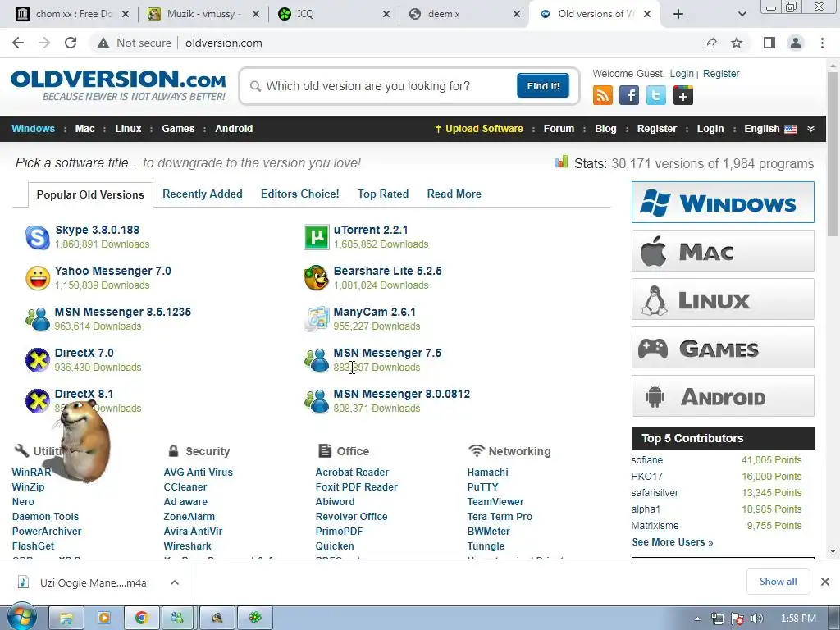Open the Chrome three-dot menu
Viewport: 840px width, 630px height.
click(822, 43)
